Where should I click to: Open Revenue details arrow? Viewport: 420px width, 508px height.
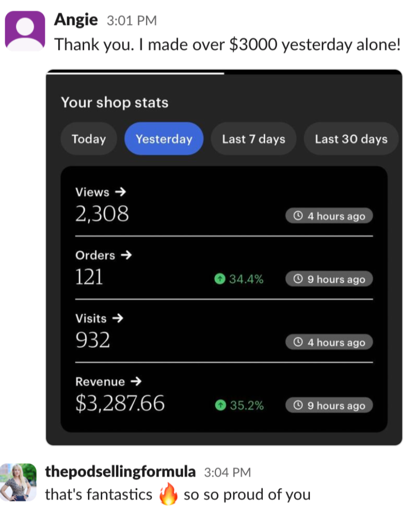tap(136, 382)
